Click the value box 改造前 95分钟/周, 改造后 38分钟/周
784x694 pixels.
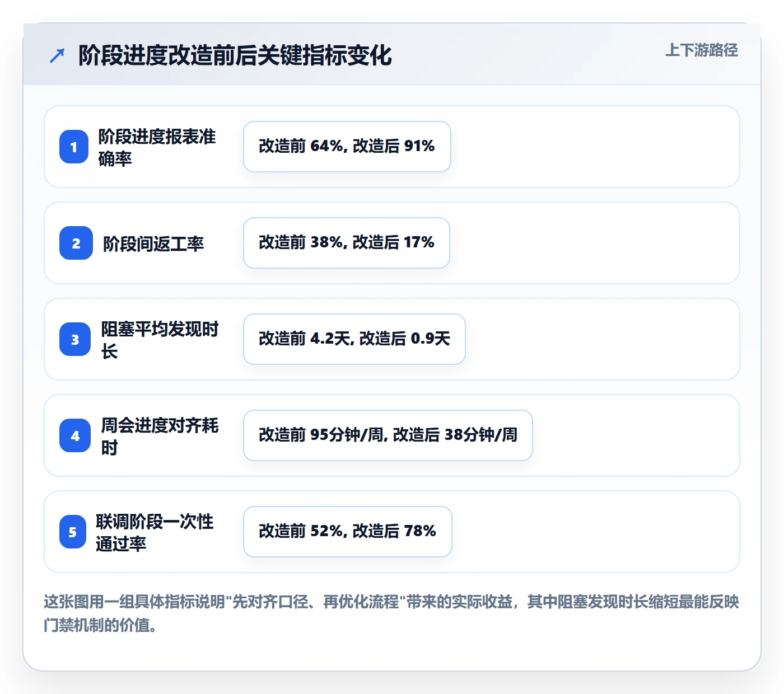tap(388, 435)
